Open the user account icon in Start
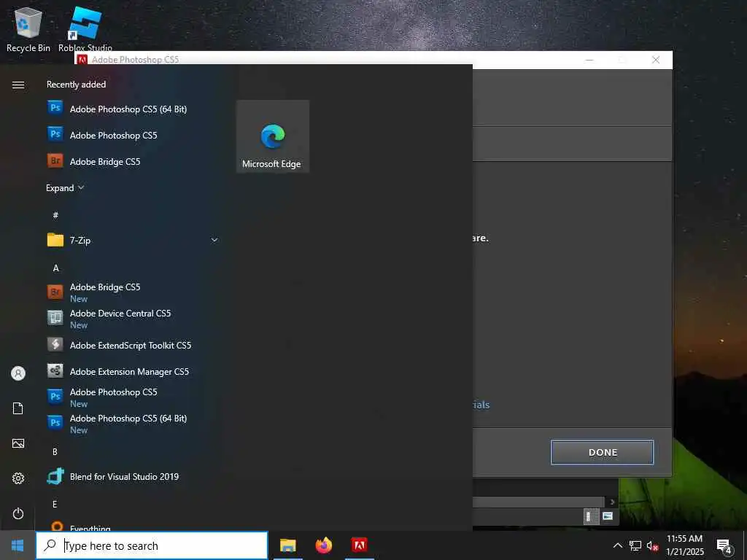The width and height of the screenshot is (747, 560). (18, 373)
